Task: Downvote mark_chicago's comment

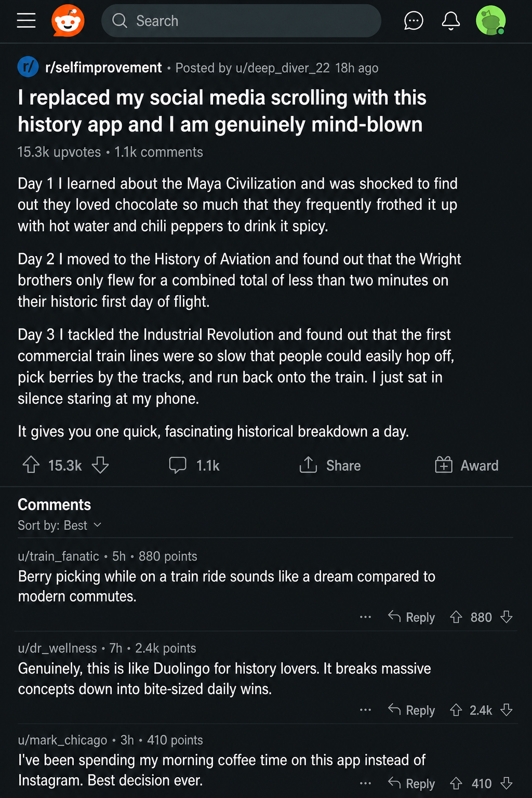Action: [507, 783]
